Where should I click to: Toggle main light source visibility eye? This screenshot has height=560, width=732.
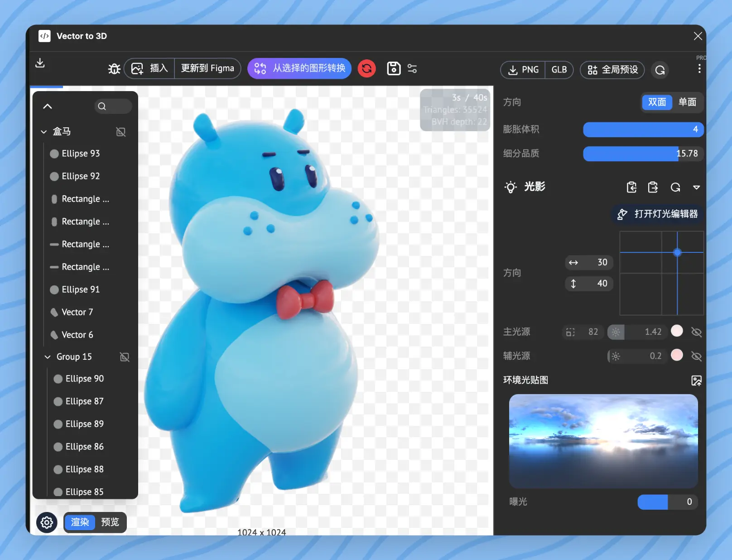pyautogui.click(x=696, y=332)
